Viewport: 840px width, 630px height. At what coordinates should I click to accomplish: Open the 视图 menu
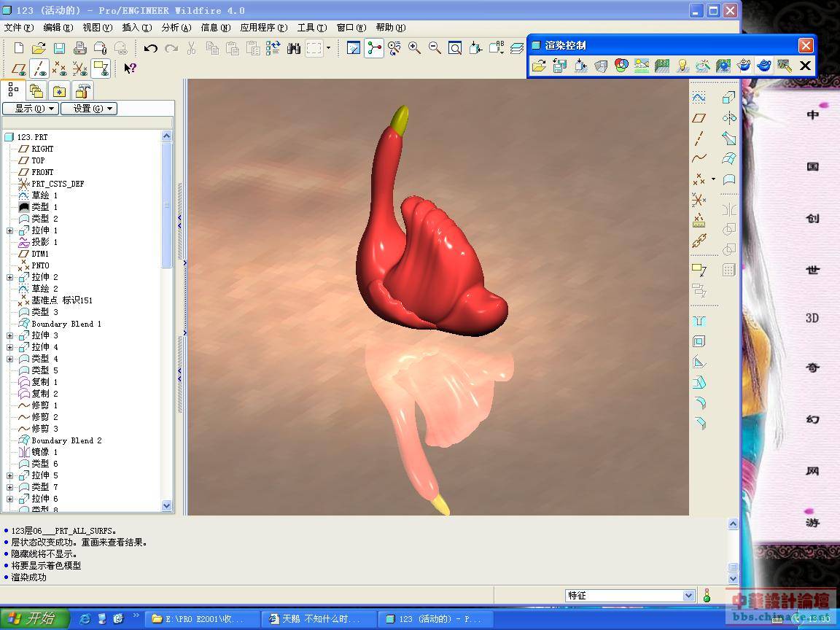[x=98, y=28]
